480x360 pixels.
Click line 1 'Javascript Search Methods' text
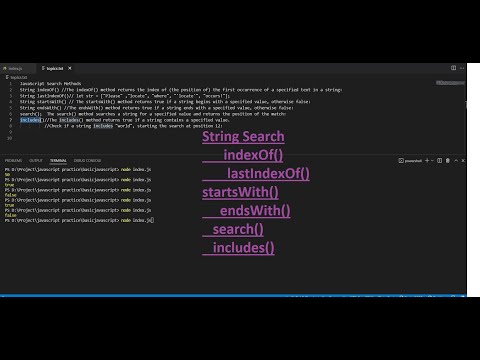tap(50, 84)
